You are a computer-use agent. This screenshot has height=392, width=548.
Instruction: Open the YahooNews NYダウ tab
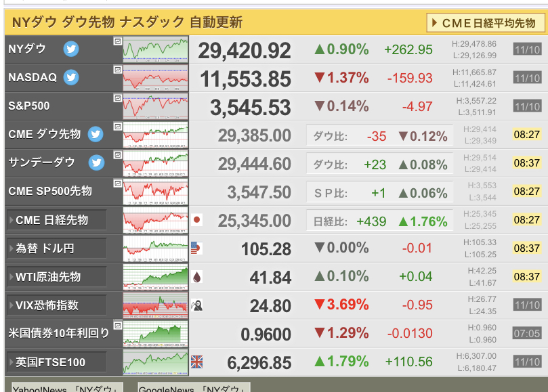coord(67,387)
